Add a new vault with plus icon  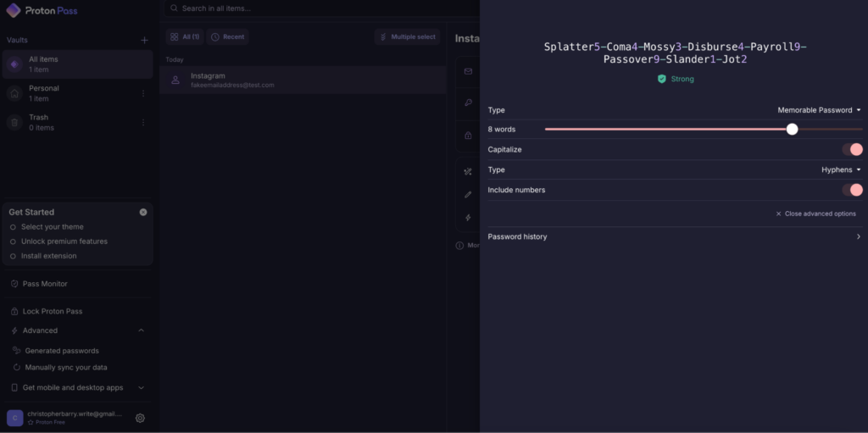pos(144,40)
